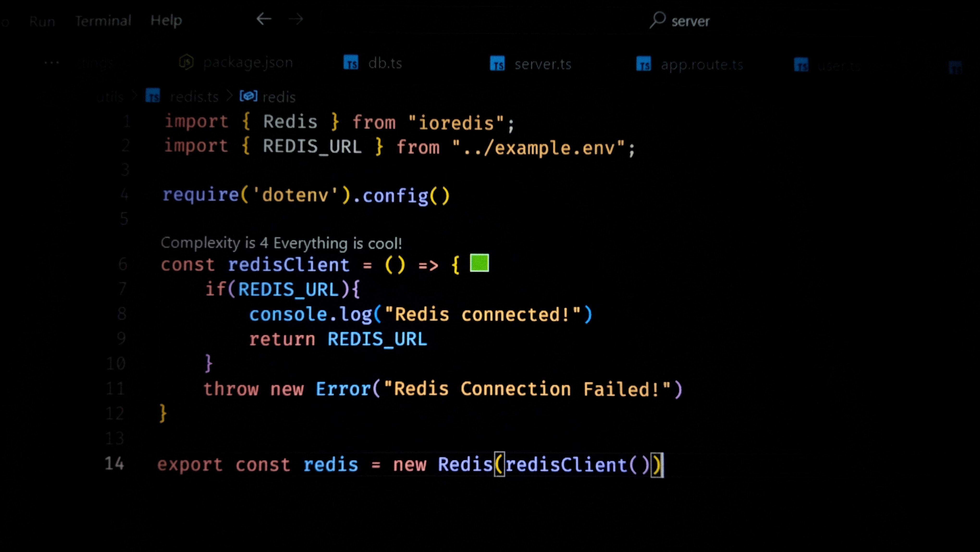Switch to the server.ts tab
980x552 pixels.
pyautogui.click(x=543, y=64)
